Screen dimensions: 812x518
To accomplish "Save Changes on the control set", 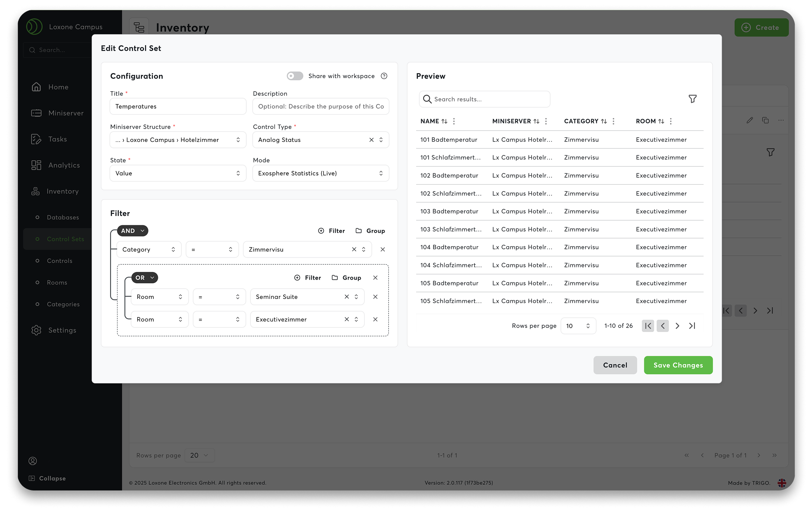I will point(678,365).
